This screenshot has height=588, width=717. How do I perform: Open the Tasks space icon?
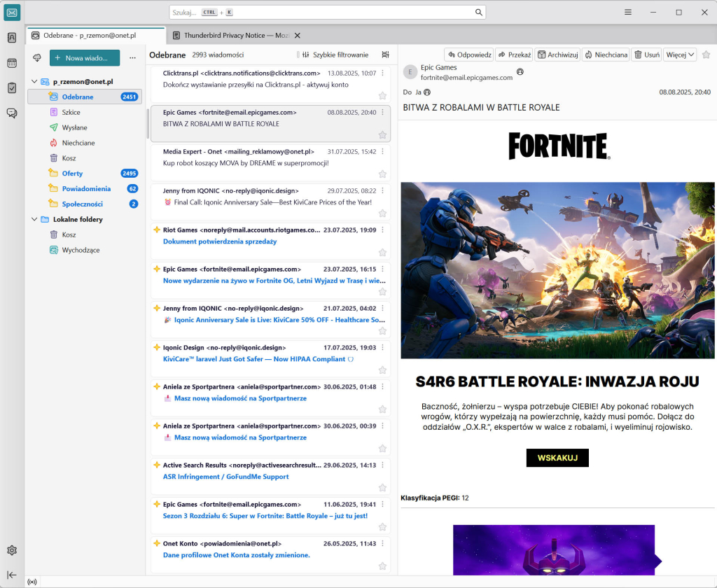click(12, 88)
